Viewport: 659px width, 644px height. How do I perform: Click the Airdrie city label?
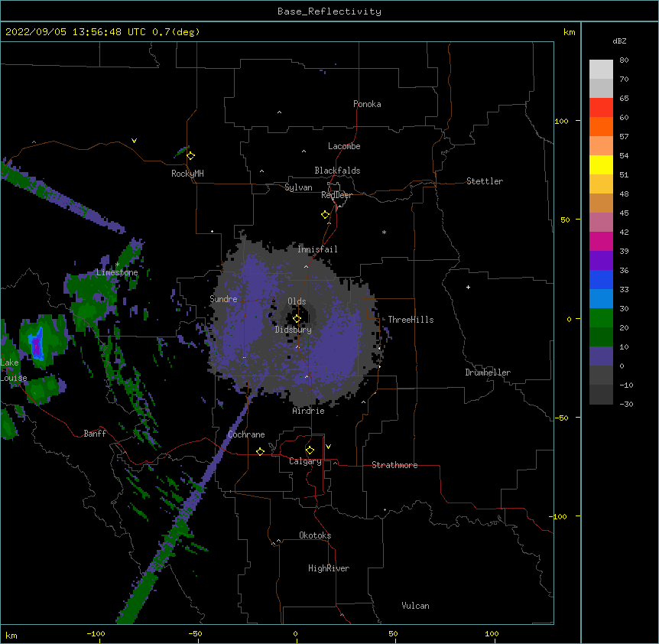tap(308, 411)
